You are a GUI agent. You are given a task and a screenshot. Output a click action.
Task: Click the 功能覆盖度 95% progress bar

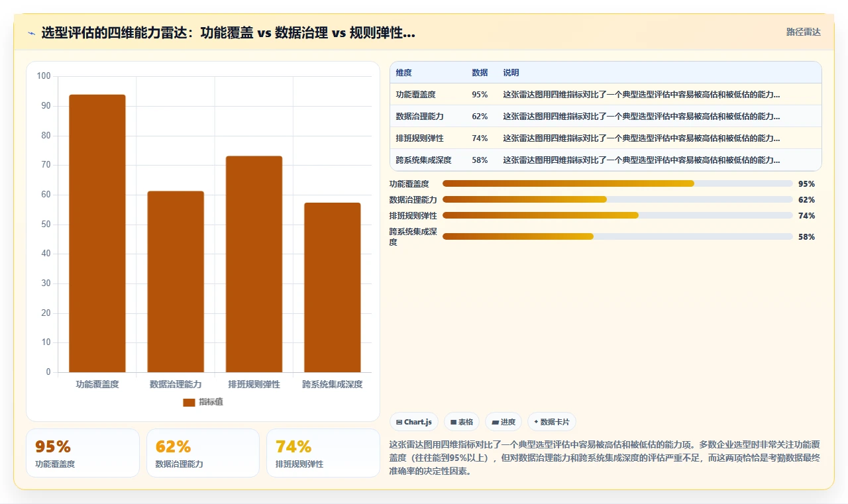(x=617, y=183)
